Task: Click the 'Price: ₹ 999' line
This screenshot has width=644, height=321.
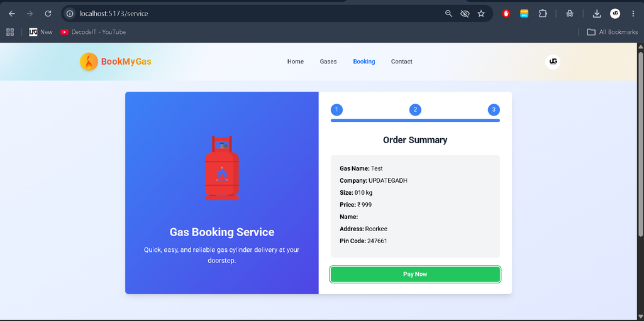Action: [x=356, y=204]
